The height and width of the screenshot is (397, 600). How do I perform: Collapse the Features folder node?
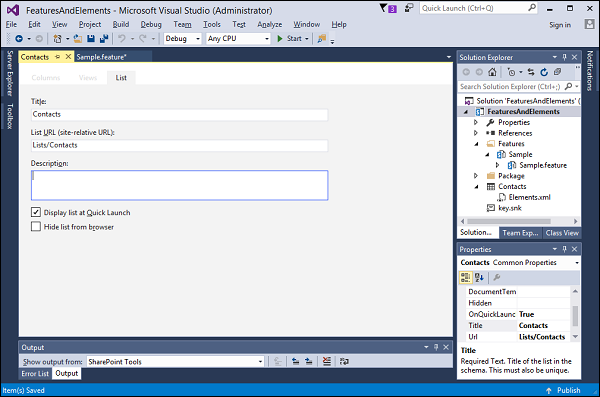coord(476,144)
